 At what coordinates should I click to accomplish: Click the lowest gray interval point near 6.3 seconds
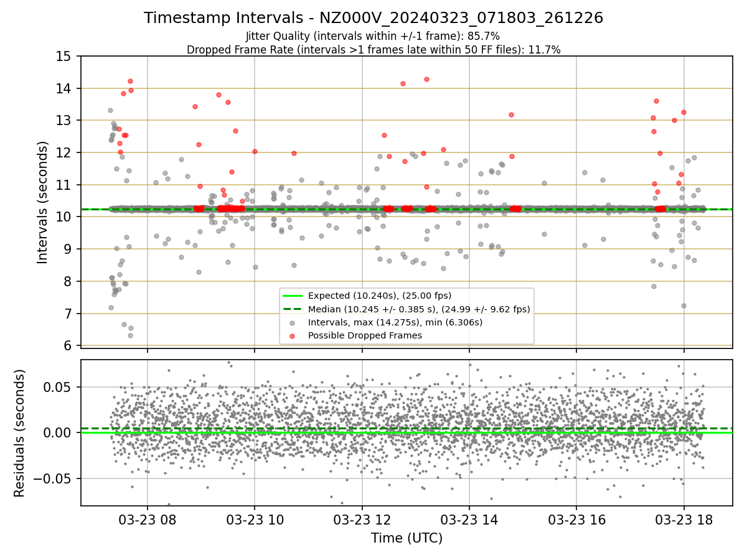coord(130,335)
